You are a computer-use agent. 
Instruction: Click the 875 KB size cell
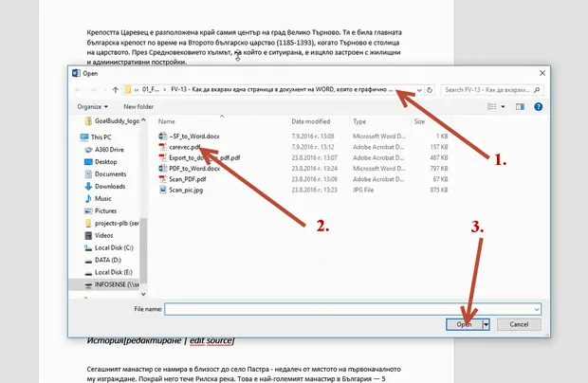(x=439, y=190)
